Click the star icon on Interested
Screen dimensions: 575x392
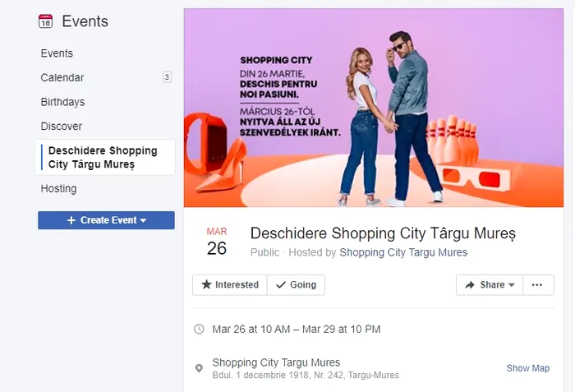pos(207,284)
